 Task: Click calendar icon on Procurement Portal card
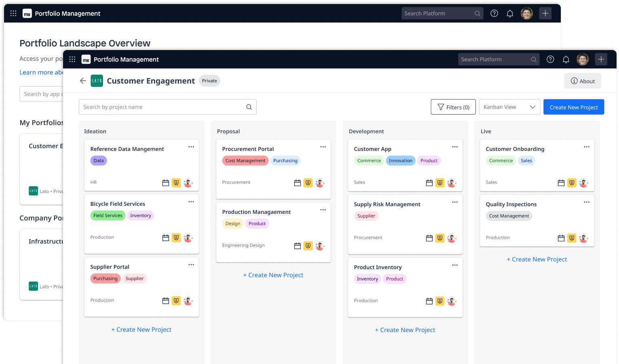coord(297,183)
